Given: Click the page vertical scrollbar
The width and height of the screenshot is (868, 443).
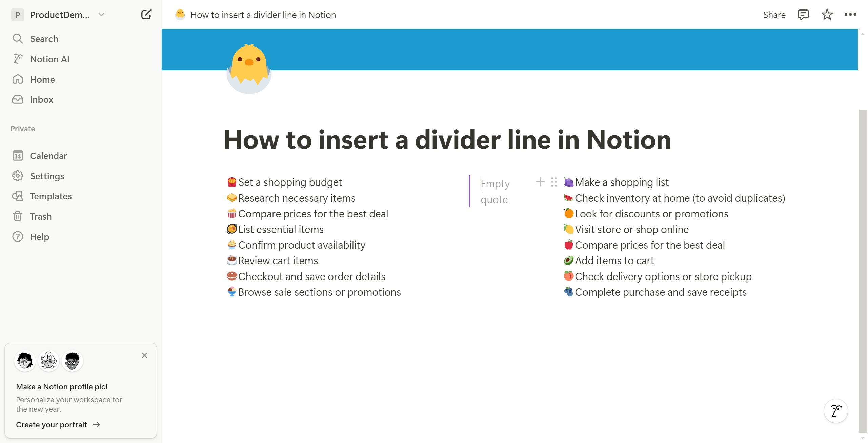Looking at the screenshot, I should [x=863, y=271].
